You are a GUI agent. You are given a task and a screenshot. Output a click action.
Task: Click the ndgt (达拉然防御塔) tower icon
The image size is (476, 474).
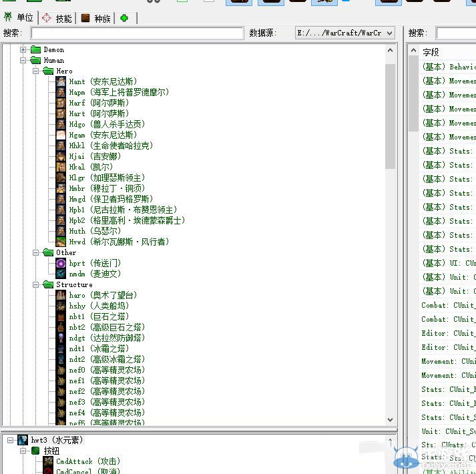click(61, 338)
